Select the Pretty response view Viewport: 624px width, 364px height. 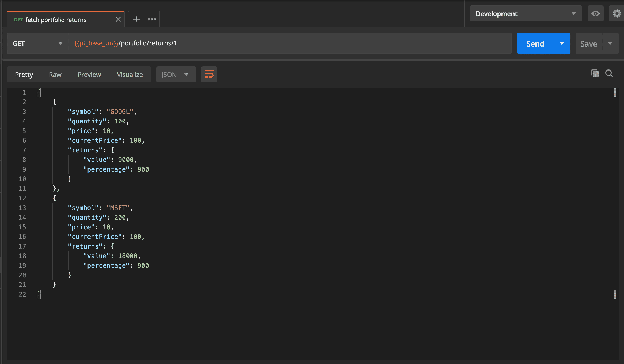(x=24, y=75)
